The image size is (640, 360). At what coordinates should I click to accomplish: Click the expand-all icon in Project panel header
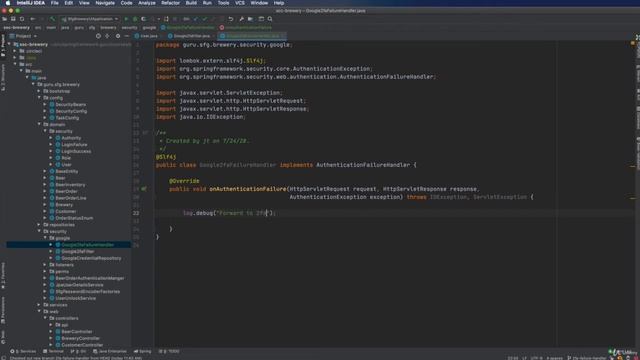tap(107, 36)
